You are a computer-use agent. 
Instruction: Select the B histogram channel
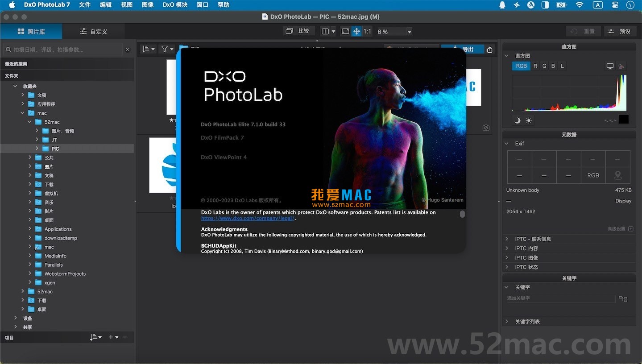(553, 66)
